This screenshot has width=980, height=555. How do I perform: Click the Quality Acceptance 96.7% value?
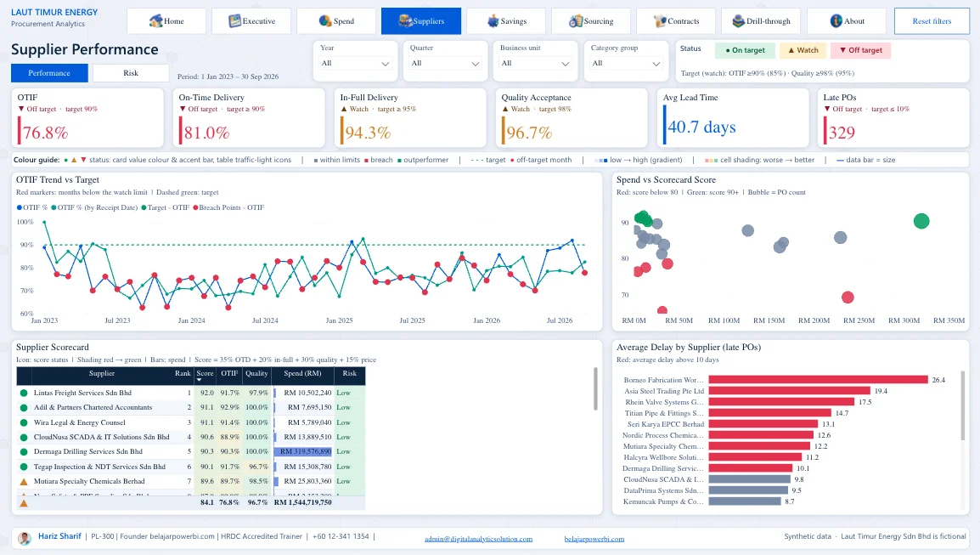[529, 133]
